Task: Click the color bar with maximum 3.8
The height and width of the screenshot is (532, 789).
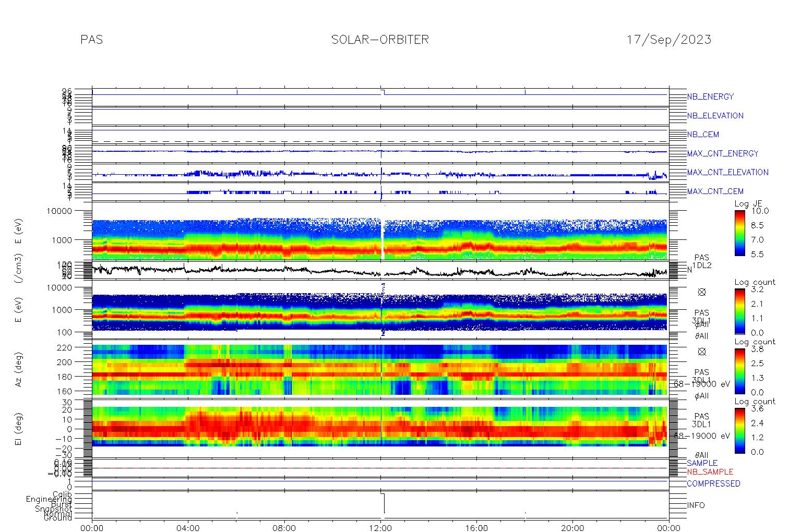Action: coord(739,371)
